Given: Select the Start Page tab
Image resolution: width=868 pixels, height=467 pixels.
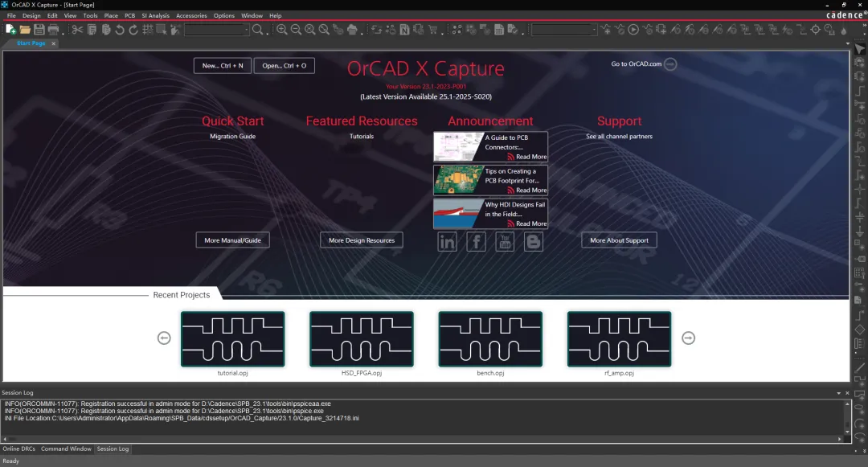Looking at the screenshot, I should (x=31, y=43).
